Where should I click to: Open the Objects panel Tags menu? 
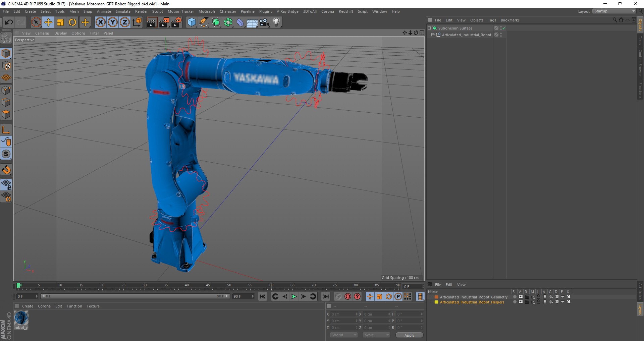pos(492,20)
